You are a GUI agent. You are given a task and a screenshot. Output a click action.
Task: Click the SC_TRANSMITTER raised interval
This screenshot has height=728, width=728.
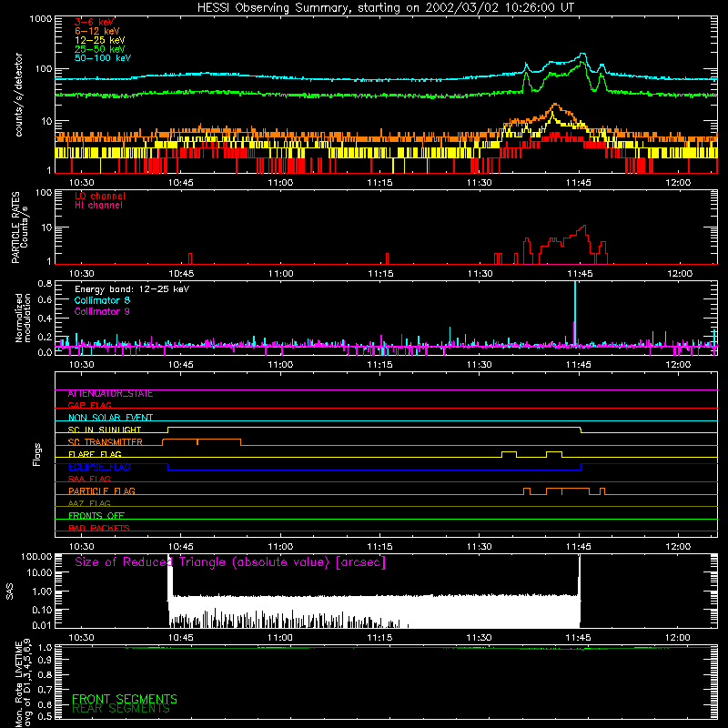coord(201,442)
